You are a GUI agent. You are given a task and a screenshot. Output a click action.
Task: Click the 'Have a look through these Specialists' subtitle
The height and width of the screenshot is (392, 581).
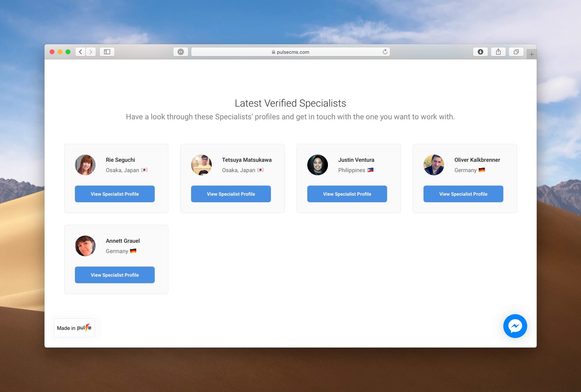pos(290,117)
